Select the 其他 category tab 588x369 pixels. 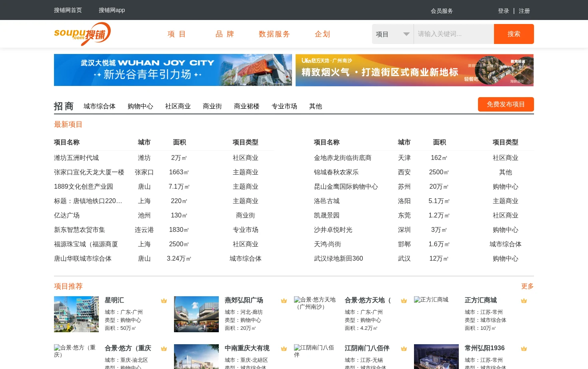click(316, 106)
